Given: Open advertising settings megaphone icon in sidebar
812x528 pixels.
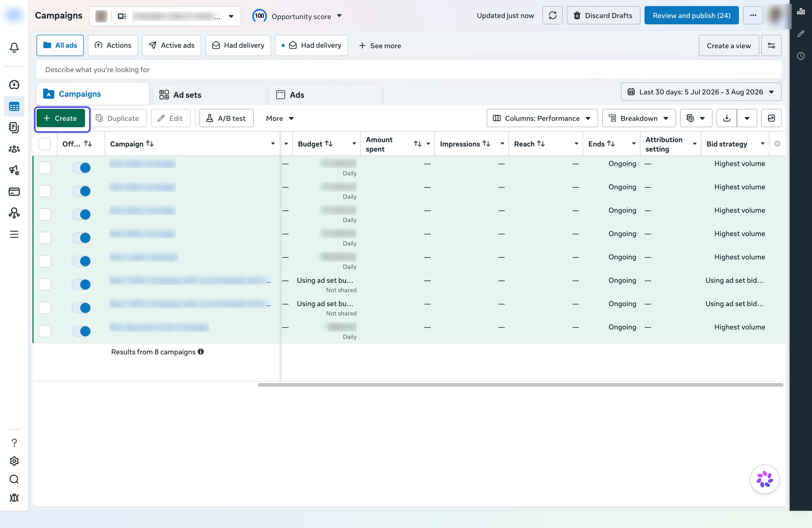Looking at the screenshot, I should point(14,170).
